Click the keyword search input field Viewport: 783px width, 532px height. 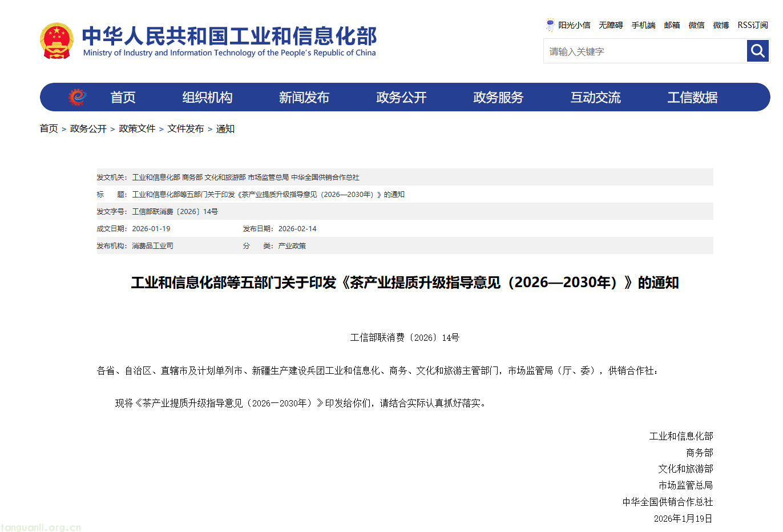pos(645,51)
